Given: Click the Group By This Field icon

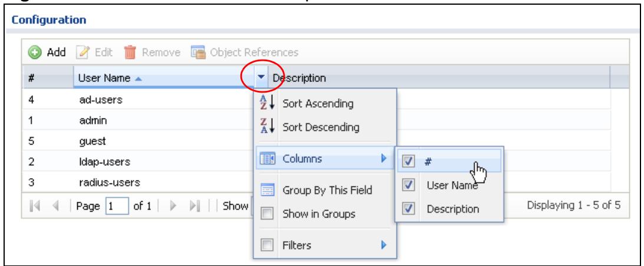Looking at the screenshot, I should pos(267,190).
